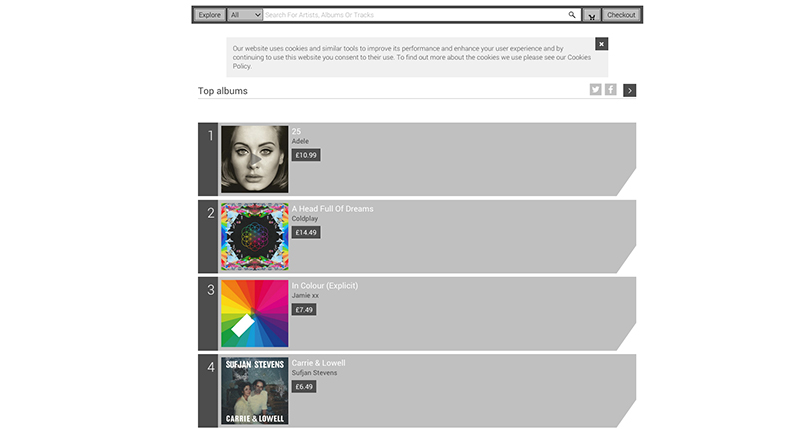
Task: Click the search magnifier icon
Action: click(572, 15)
